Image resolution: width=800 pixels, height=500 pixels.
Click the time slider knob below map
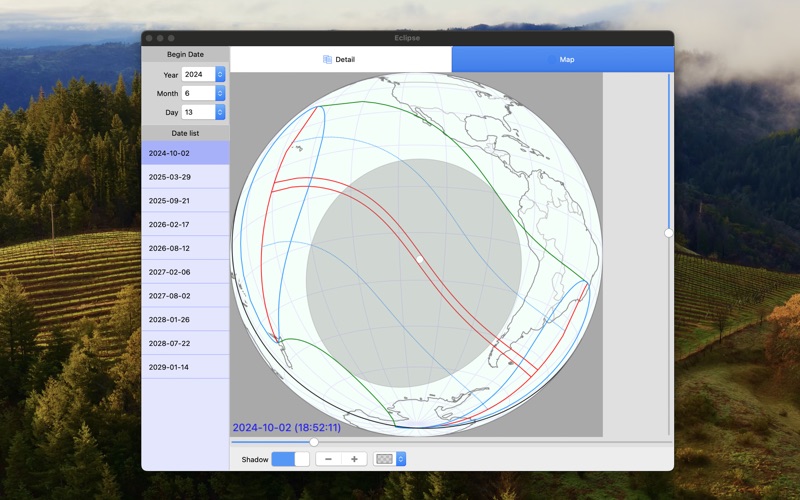(314, 442)
